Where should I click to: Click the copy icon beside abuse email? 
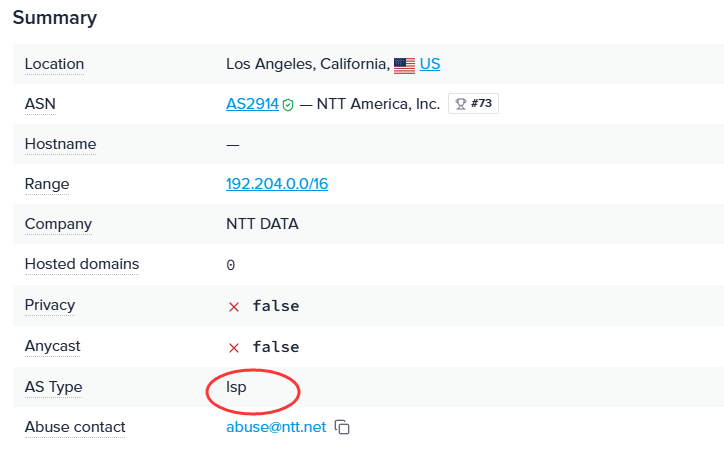point(342,427)
